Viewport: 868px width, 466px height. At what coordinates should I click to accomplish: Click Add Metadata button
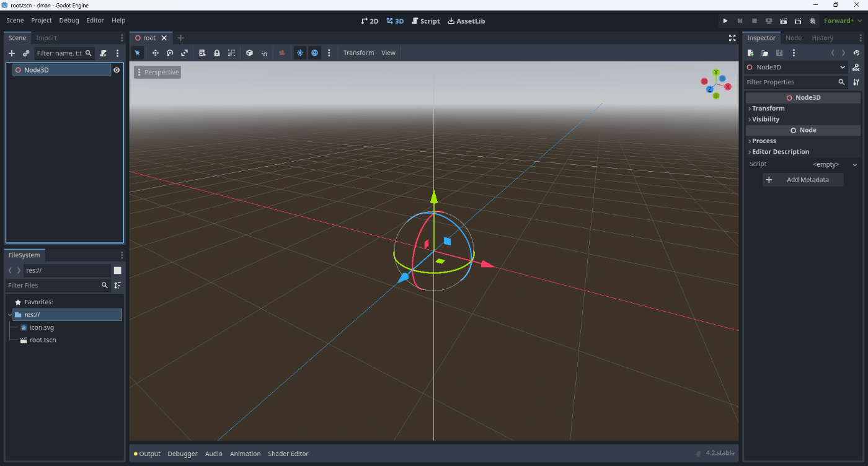[803, 180]
